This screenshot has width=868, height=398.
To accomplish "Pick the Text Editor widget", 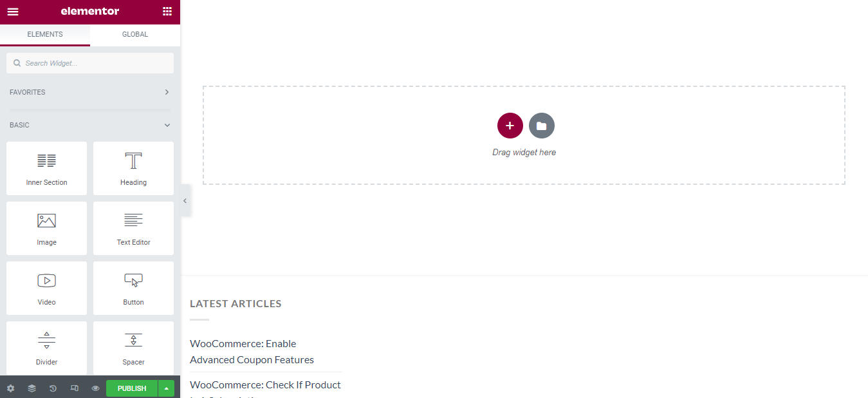I will click(x=133, y=229).
